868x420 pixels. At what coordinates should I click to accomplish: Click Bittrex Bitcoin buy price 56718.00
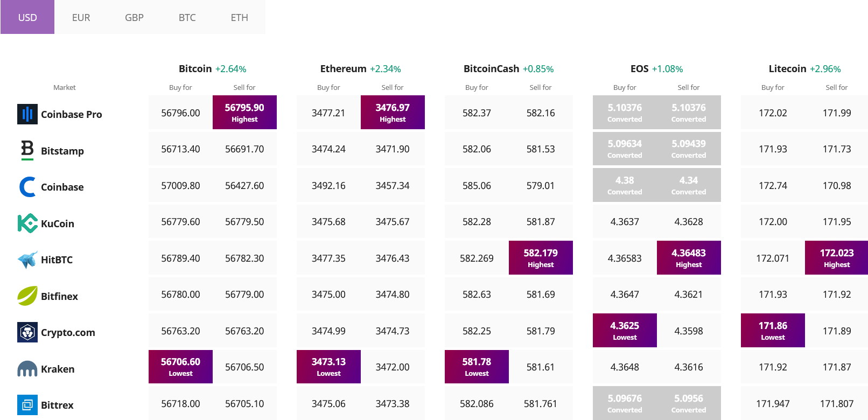[180, 403]
